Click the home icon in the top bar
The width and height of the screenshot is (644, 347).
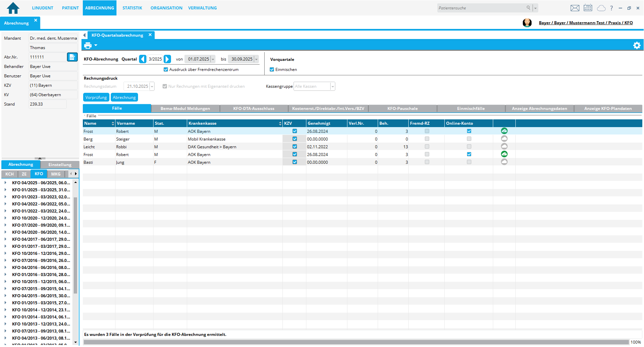coord(13,8)
